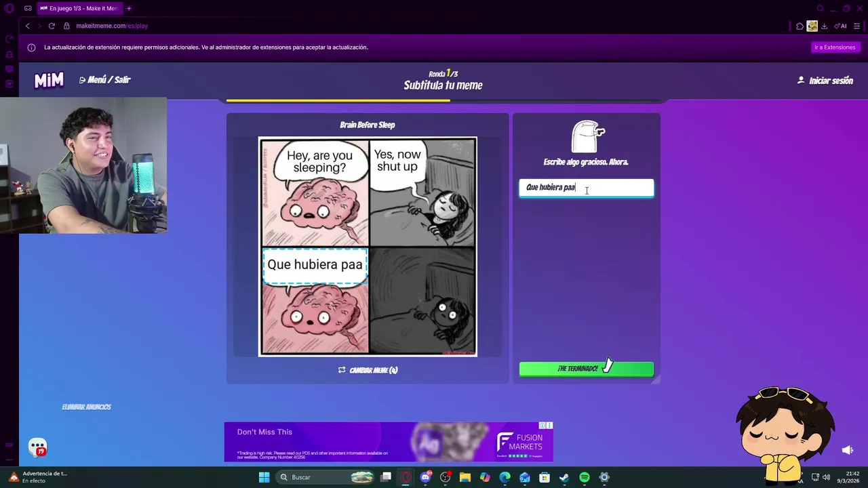This screenshot has height=488, width=868.
Task: Click the Brain Before Sleep meme image
Action: tap(368, 247)
